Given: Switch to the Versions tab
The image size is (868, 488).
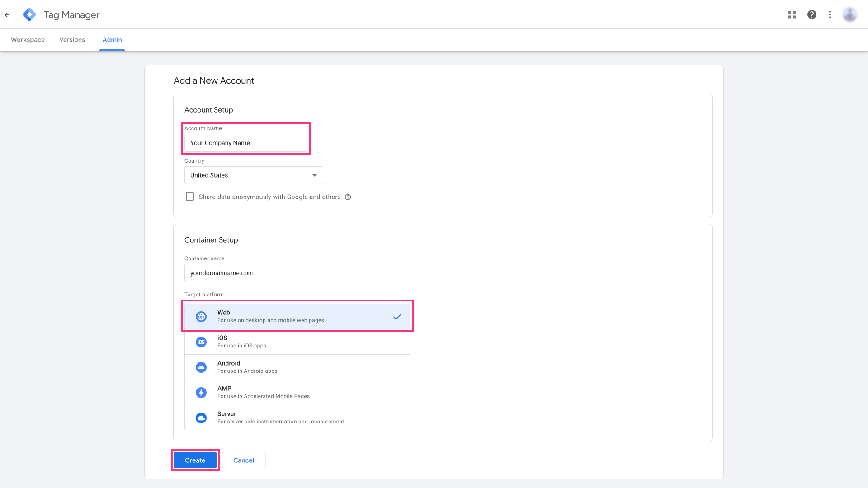Looking at the screenshot, I should click(72, 40).
